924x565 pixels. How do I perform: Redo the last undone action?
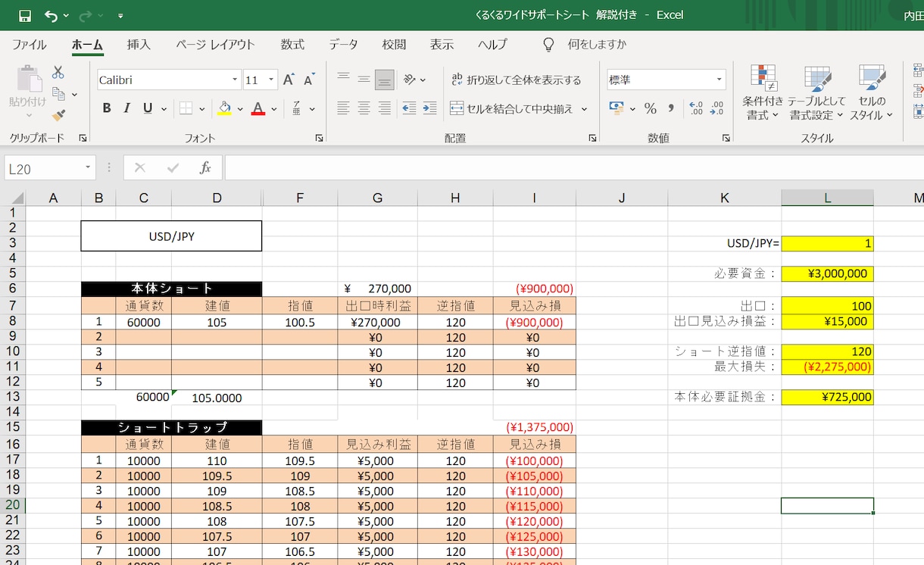tap(85, 15)
